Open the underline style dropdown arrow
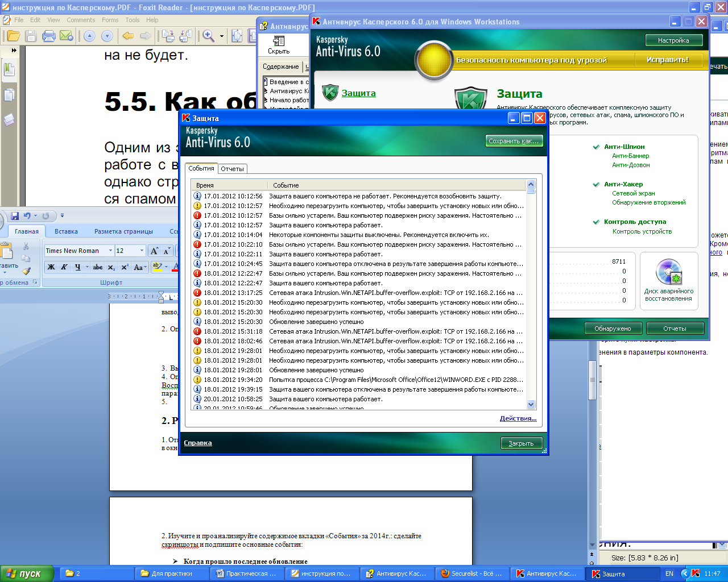The height and width of the screenshot is (582, 728). (87, 267)
